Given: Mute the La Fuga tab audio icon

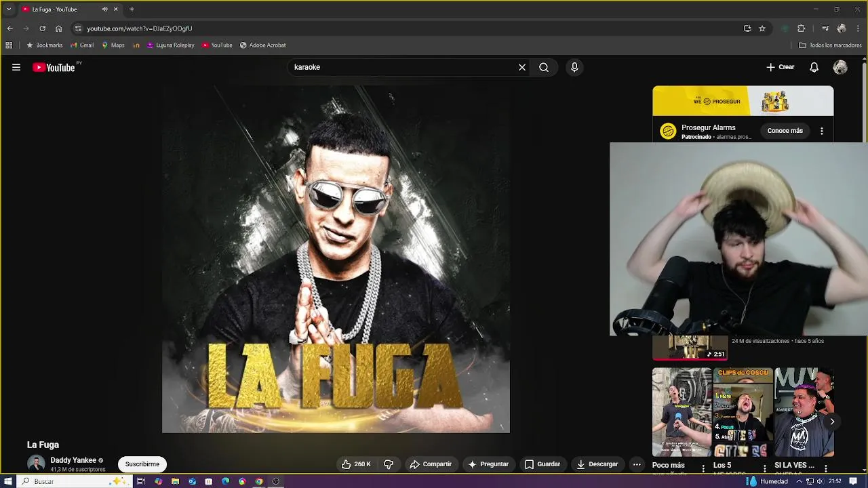Looking at the screenshot, I should pyautogui.click(x=104, y=9).
